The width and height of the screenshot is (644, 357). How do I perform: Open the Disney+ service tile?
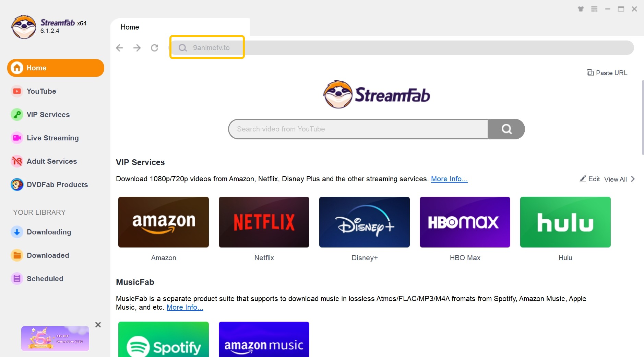pos(365,222)
